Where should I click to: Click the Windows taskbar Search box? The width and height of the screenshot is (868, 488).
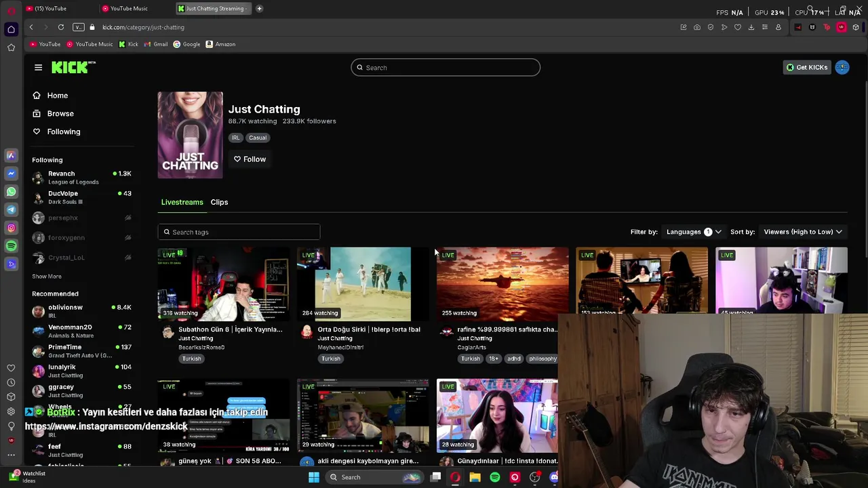(x=375, y=477)
